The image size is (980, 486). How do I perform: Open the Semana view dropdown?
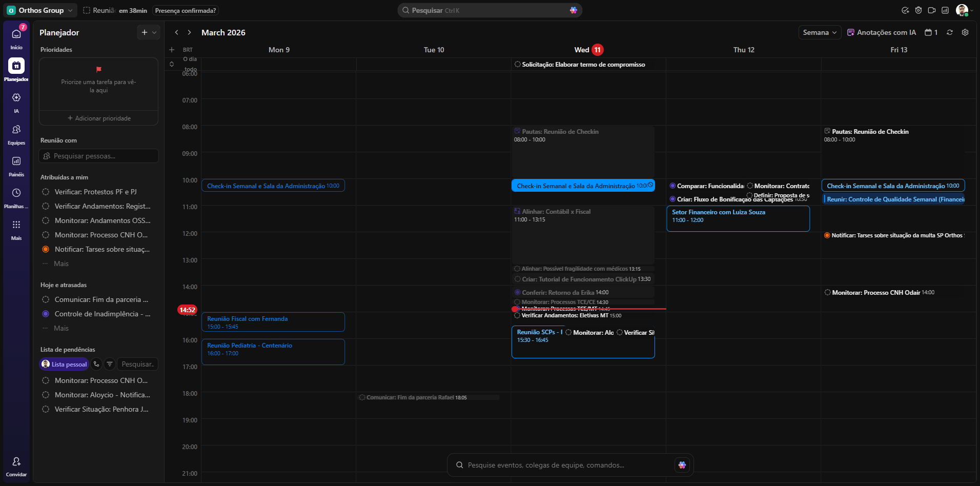820,32
